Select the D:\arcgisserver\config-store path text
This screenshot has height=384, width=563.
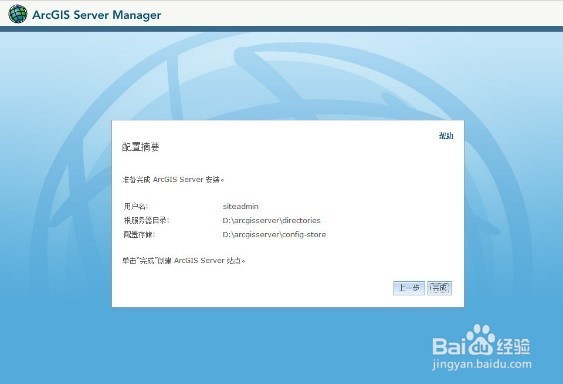274,235
